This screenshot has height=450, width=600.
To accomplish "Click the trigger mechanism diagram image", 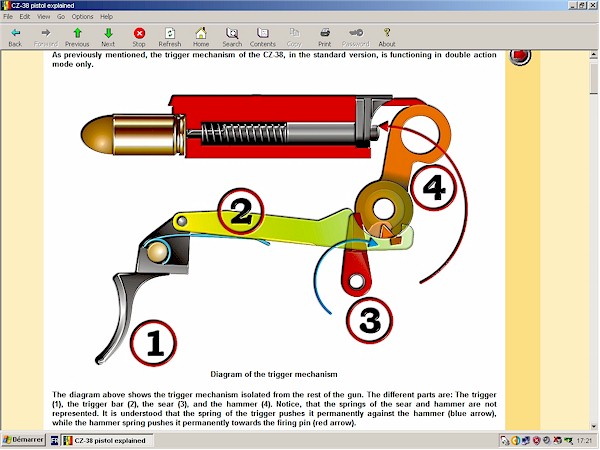I will [x=274, y=228].
